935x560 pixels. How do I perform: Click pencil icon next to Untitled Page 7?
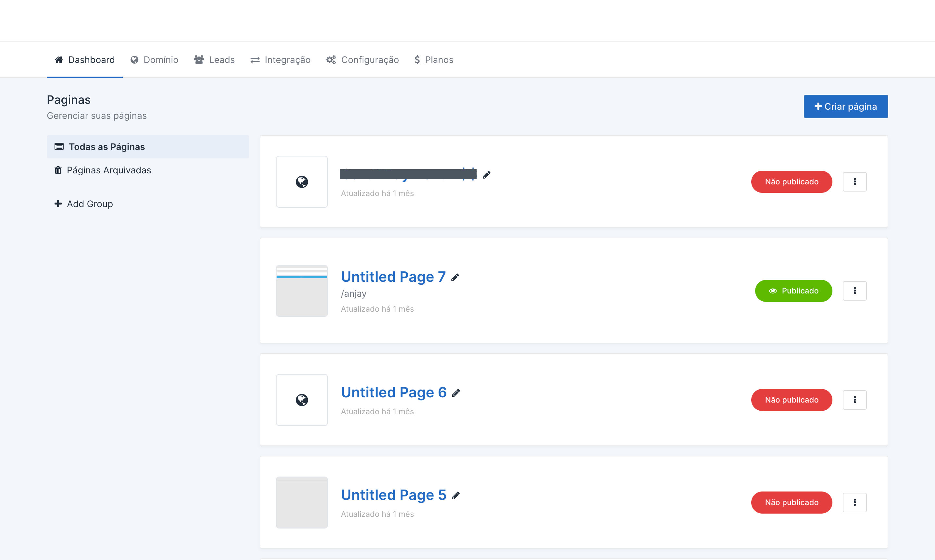coord(455,277)
